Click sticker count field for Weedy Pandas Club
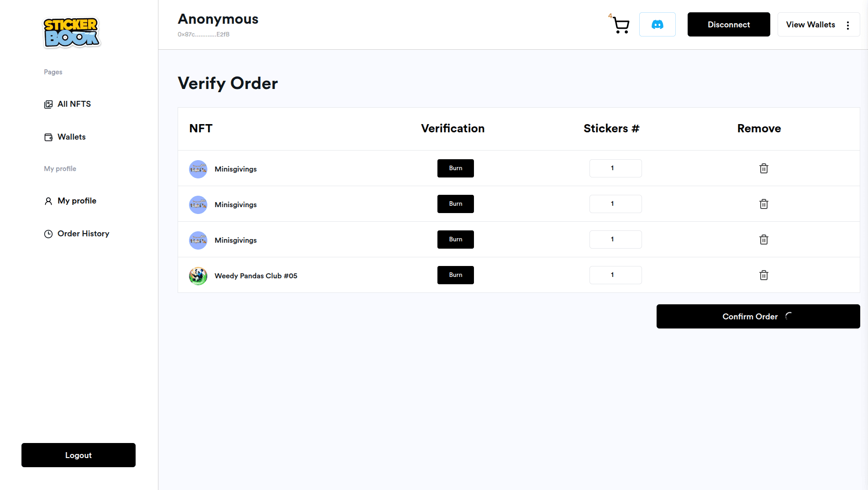868x490 pixels. [615, 275]
